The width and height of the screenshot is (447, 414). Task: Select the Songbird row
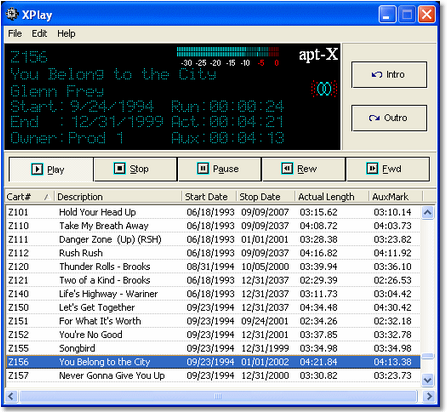(213, 349)
